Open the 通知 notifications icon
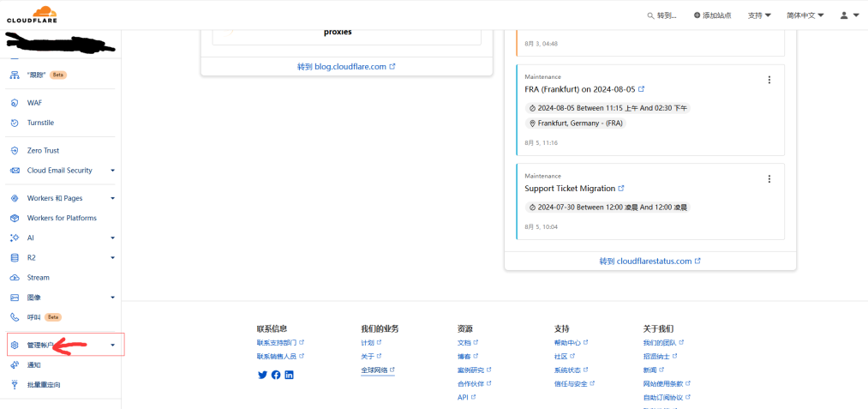This screenshot has height=409, width=868. tap(15, 364)
